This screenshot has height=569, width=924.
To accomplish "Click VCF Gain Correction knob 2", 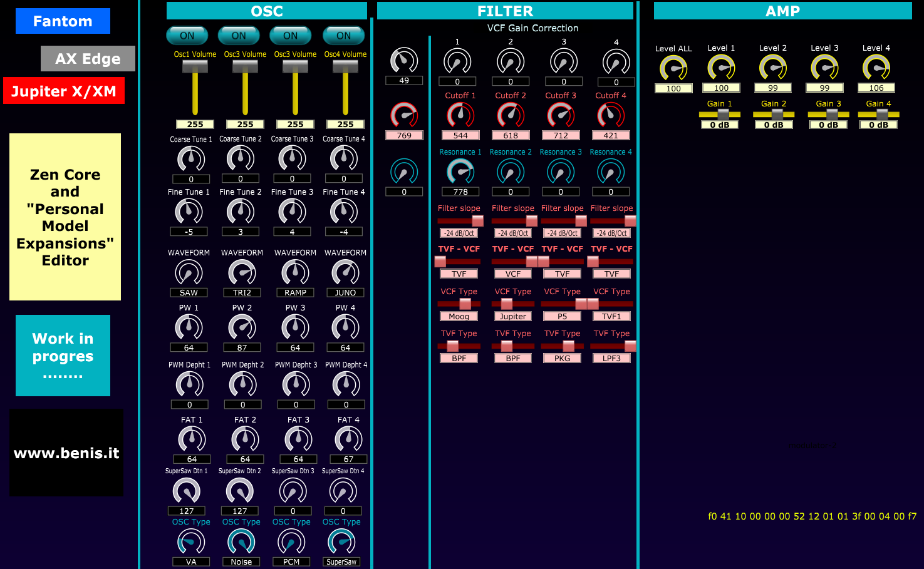I will (x=511, y=62).
